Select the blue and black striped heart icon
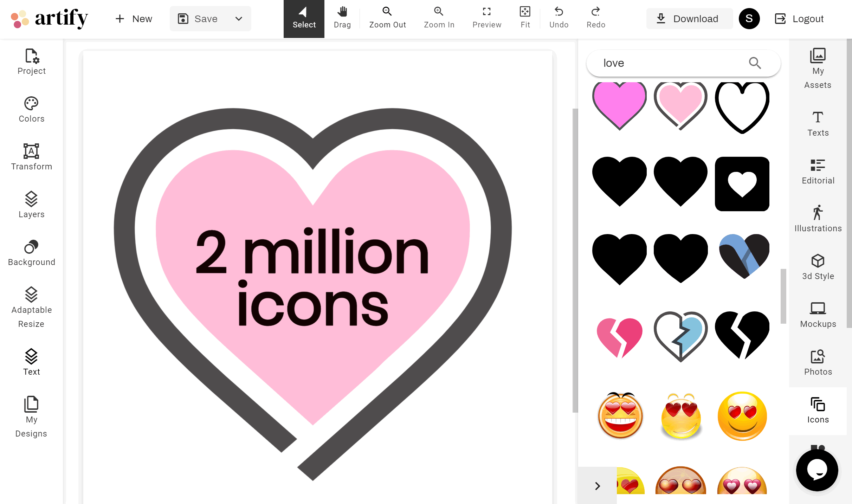 (x=744, y=256)
